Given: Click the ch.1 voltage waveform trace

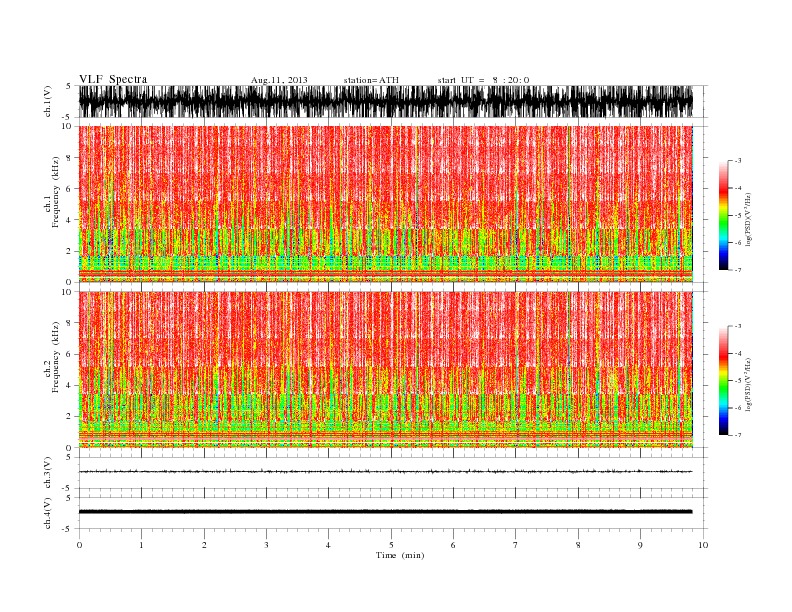Looking at the screenshot, I should (385, 101).
